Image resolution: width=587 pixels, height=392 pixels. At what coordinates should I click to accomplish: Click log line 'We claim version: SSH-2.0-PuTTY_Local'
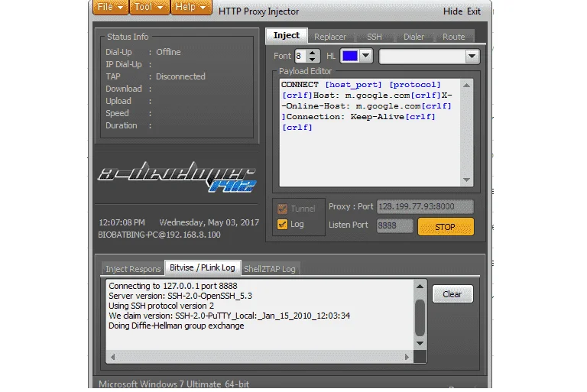[229, 316]
